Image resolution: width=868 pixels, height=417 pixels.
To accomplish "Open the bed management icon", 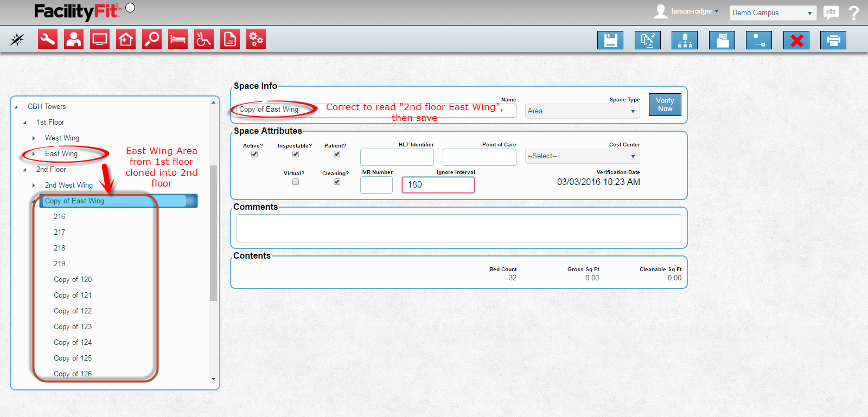I will pos(178,40).
